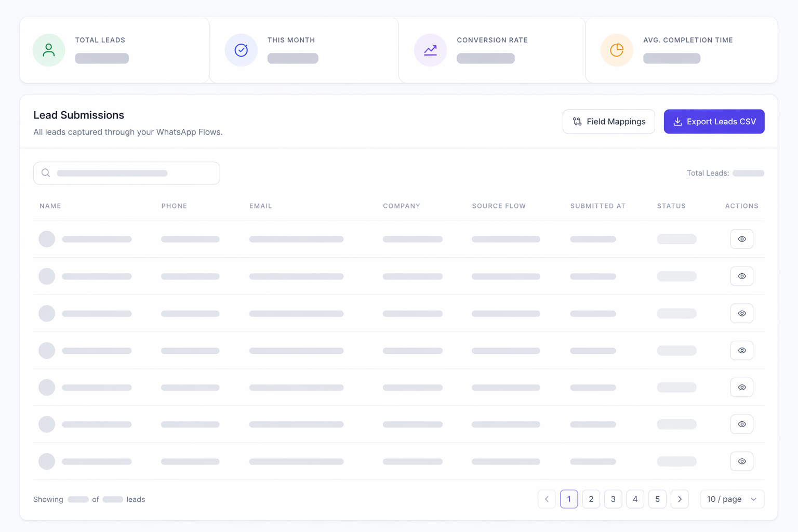Jump to pagination page 2

coord(591,499)
